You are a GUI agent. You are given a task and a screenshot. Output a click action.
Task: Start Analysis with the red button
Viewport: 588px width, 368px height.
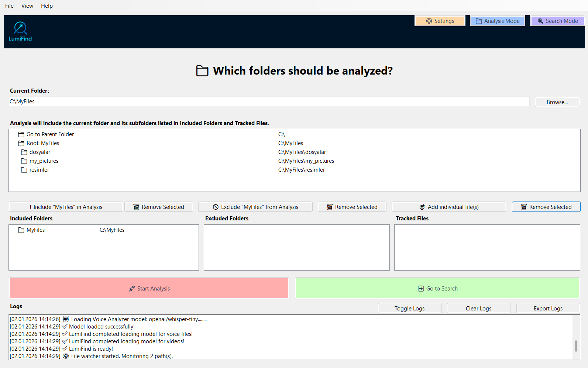[x=149, y=288]
